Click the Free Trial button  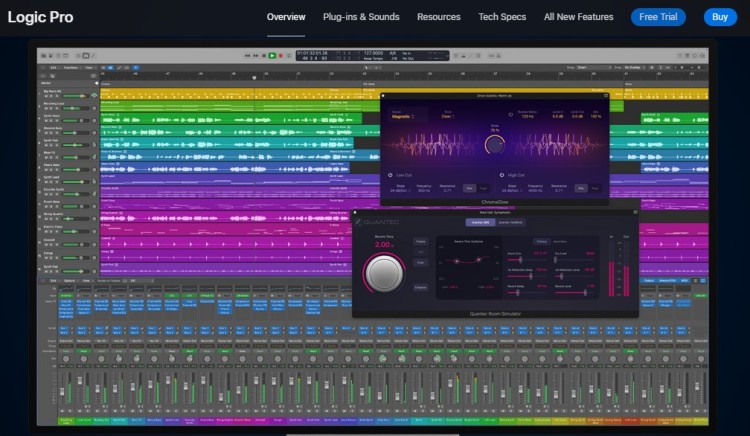click(658, 17)
